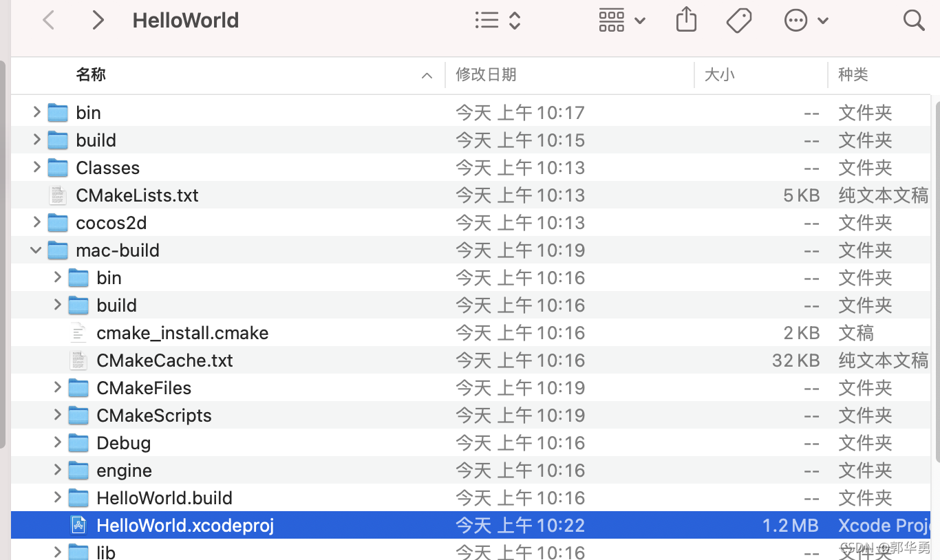Image resolution: width=940 pixels, height=560 pixels.
Task: Sort by the 修改日期 column header
Action: [x=486, y=74]
